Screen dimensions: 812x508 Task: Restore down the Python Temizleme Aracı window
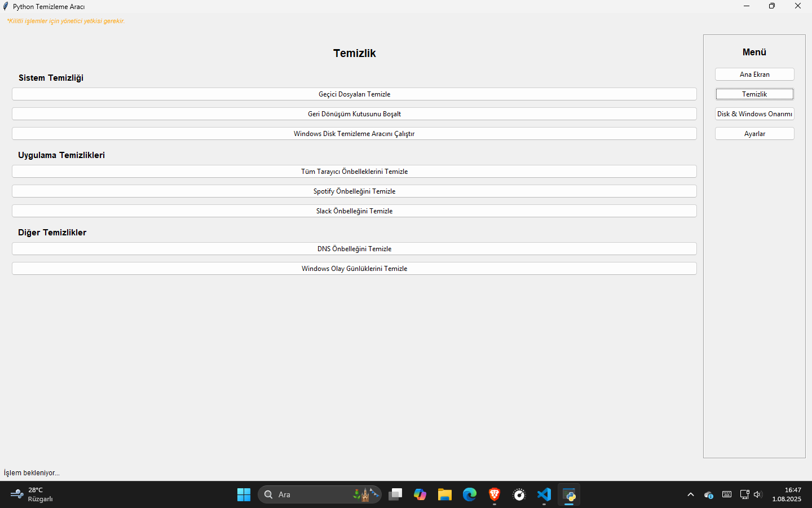pos(772,6)
